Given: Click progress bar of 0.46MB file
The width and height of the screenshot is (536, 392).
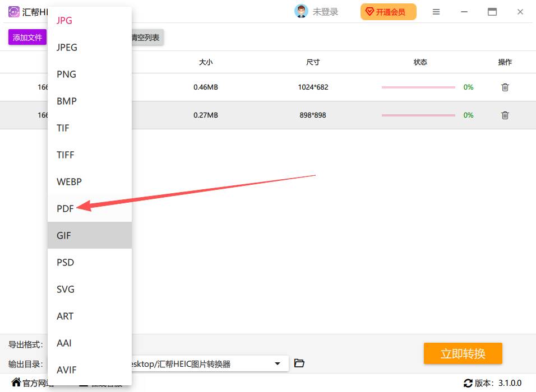Looking at the screenshot, I should (418, 87).
